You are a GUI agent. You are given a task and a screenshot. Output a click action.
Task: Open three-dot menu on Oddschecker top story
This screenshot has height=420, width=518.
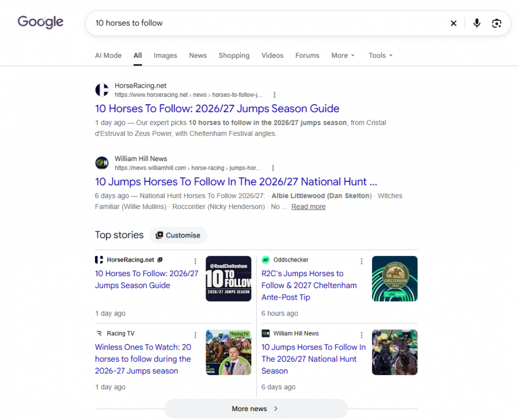(x=362, y=261)
